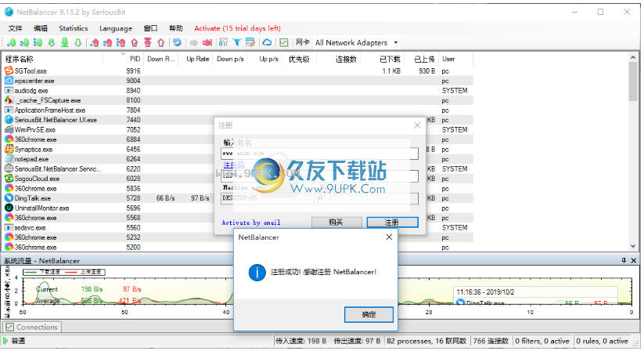The height and width of the screenshot is (351, 644).
Task: Open the 文件 menu
Action: point(15,28)
